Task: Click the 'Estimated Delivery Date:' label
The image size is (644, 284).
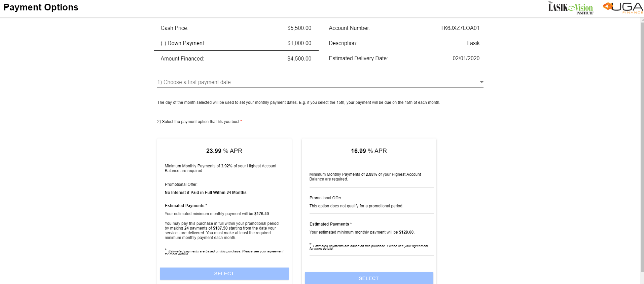Action: tap(358, 58)
